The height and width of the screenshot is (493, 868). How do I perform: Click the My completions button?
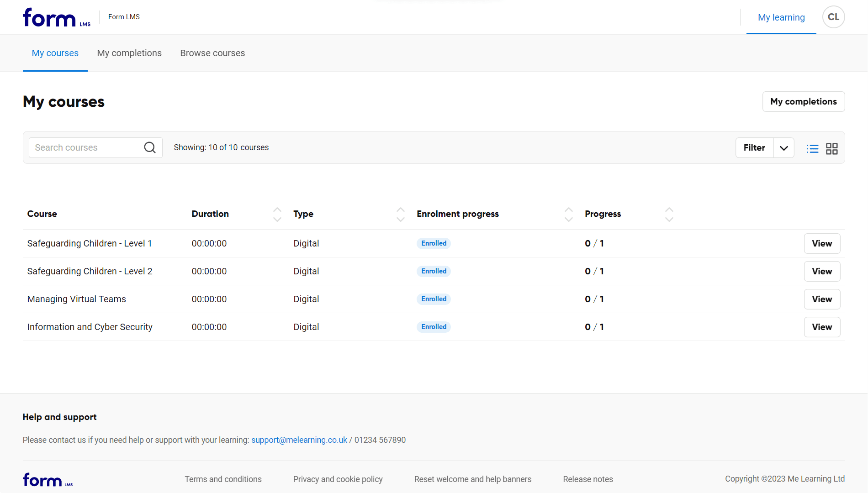click(x=803, y=102)
